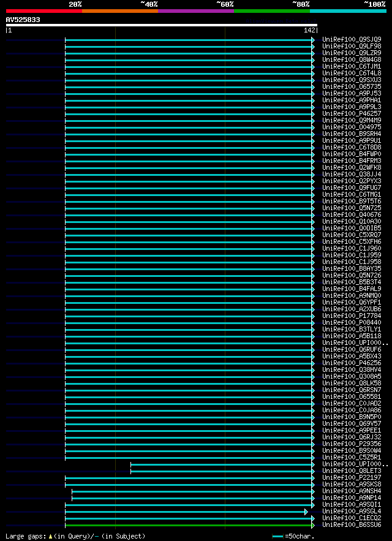
Task: Click the red 20% legend color segment
Action: pyautogui.click(x=44, y=11)
